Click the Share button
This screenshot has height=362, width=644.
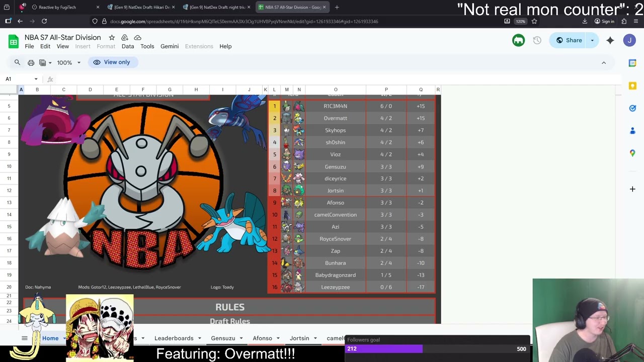pos(569,40)
